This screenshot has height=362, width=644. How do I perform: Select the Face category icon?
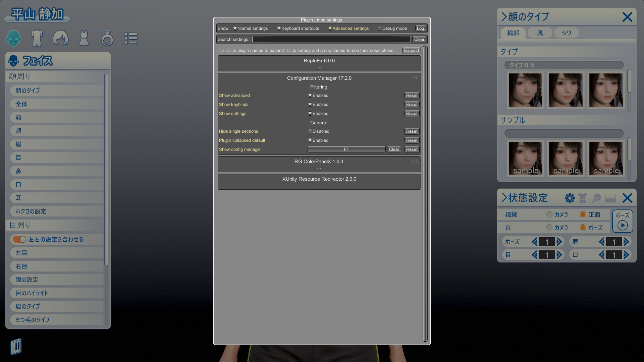(x=13, y=38)
